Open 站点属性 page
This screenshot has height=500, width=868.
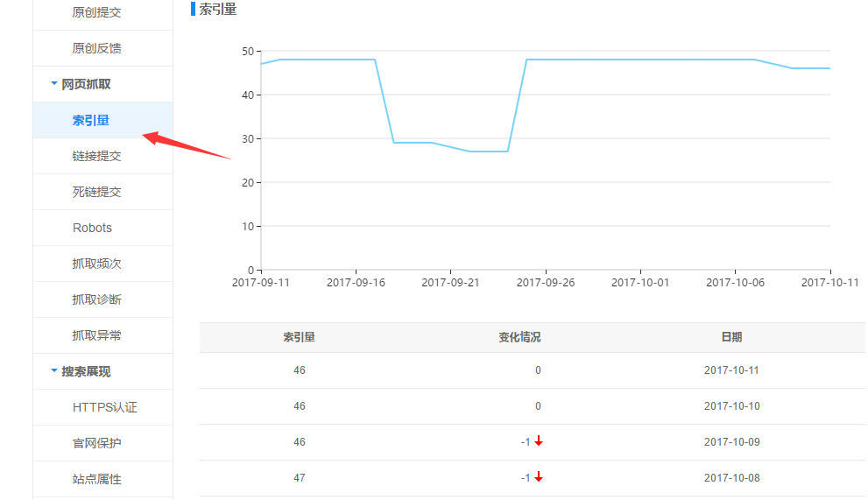96,479
